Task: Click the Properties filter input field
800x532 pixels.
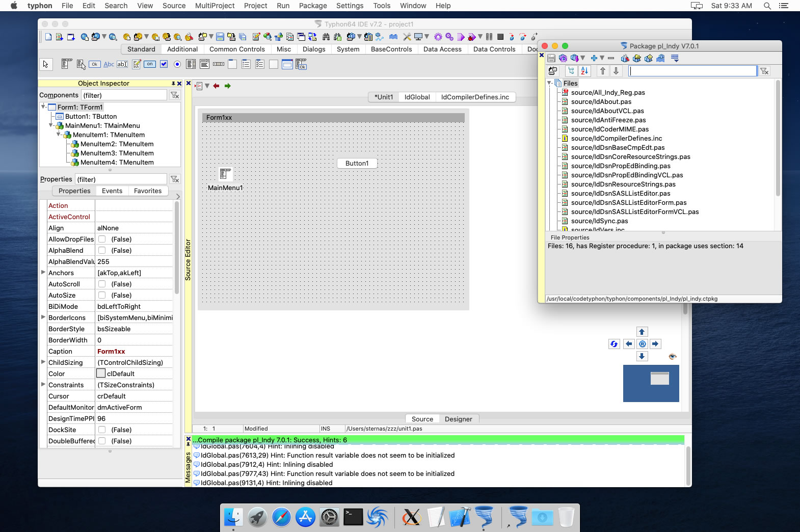Action: pos(121,179)
